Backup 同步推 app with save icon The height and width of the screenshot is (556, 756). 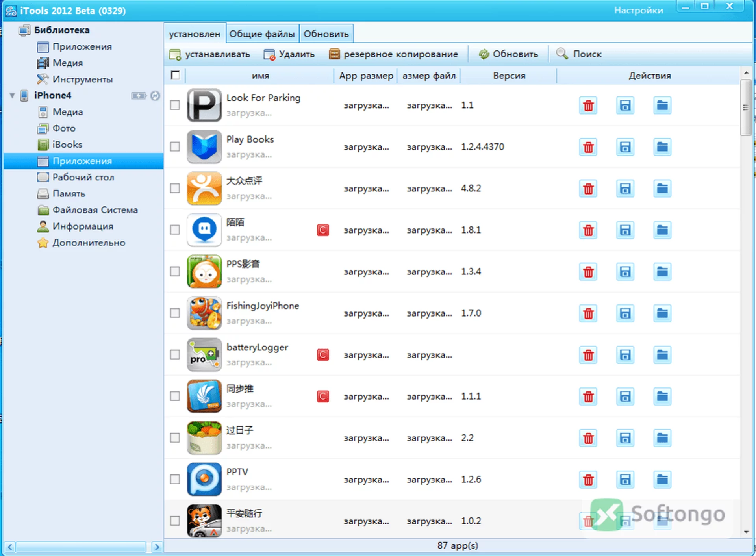coord(625,397)
